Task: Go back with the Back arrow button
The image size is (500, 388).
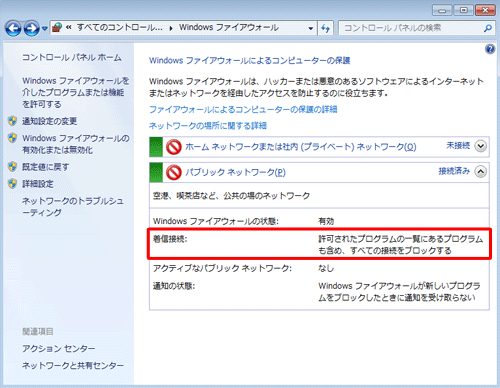Action: 13,28
